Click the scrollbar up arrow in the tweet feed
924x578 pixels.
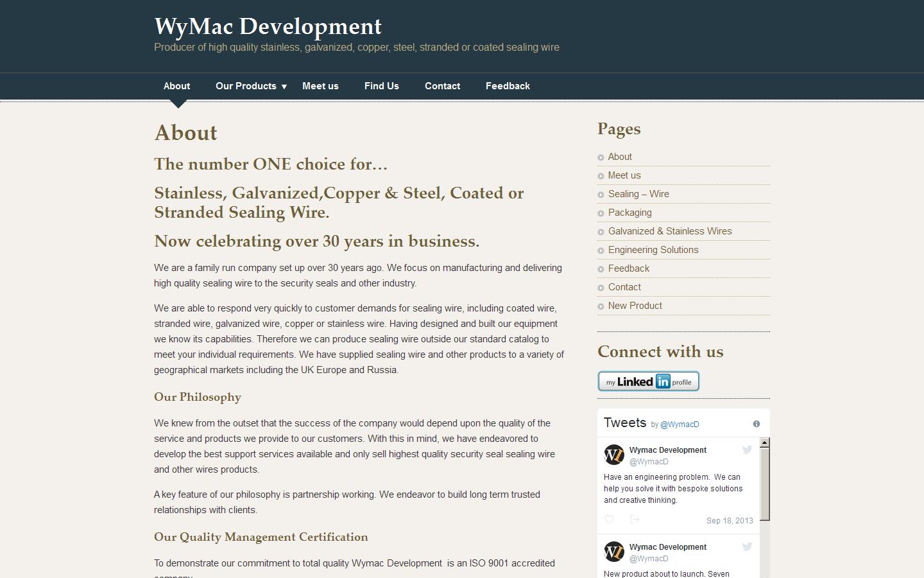[x=764, y=442]
